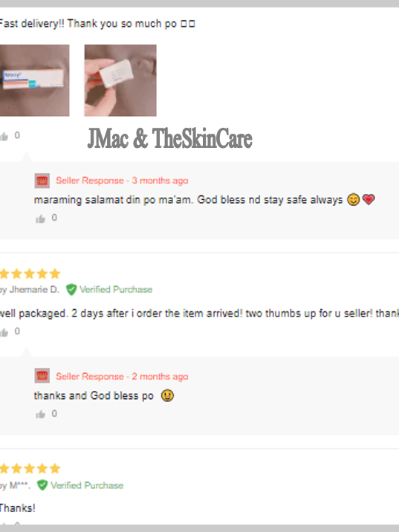The width and height of the screenshot is (399, 532).
Task: Like the 'well packaged' review by Jhemarie D.
Action: 4,333
